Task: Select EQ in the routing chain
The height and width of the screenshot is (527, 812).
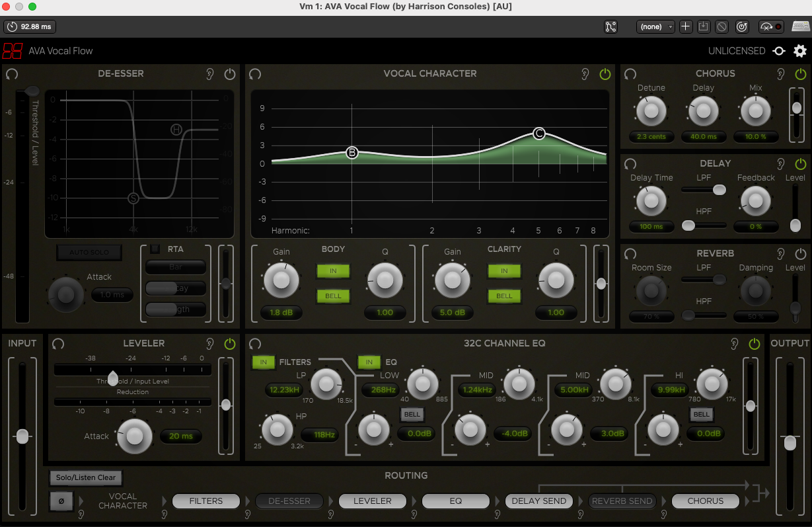Action: tap(456, 501)
